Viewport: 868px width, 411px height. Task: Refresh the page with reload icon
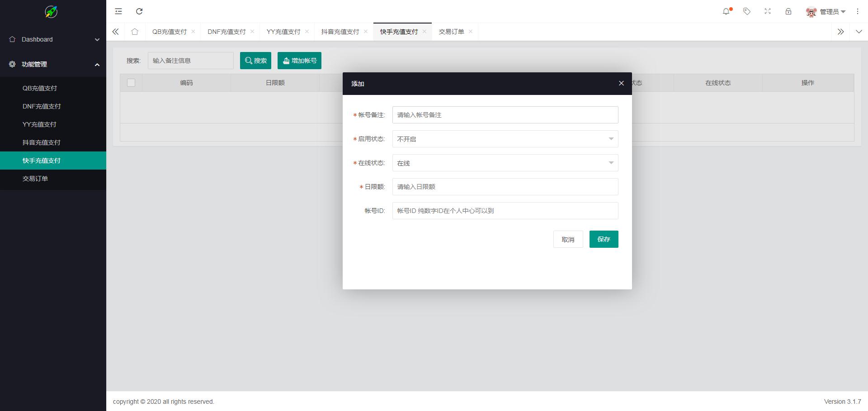[139, 11]
